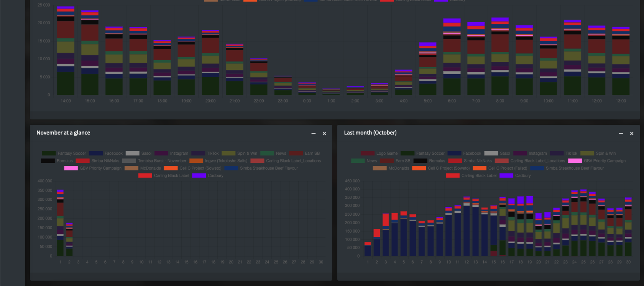
Task: Click GBV Priority Campaign swatch in November legend
Action: point(71,168)
